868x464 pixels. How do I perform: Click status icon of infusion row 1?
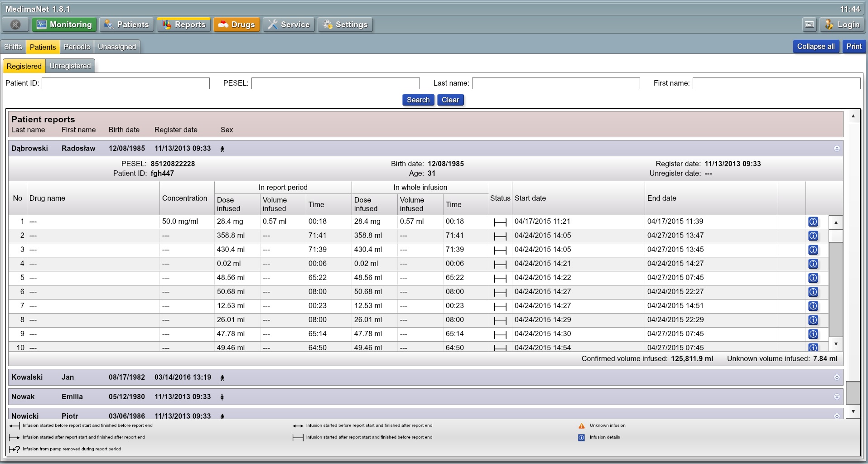500,222
